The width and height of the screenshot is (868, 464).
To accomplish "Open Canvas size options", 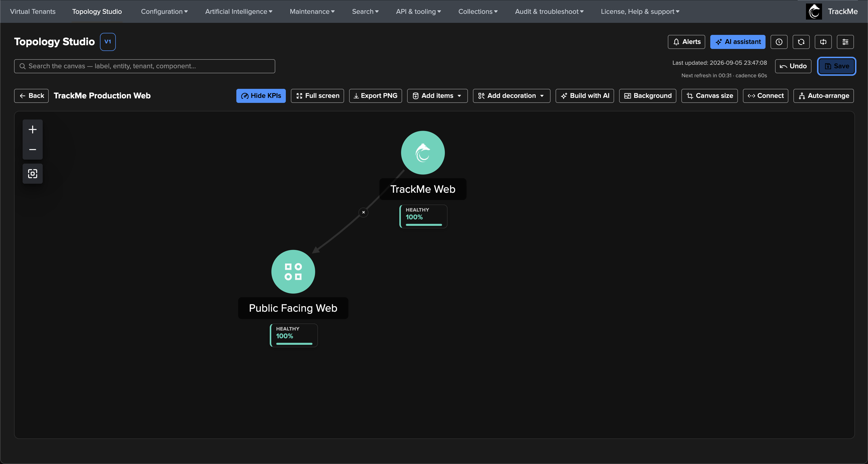I will click(710, 96).
